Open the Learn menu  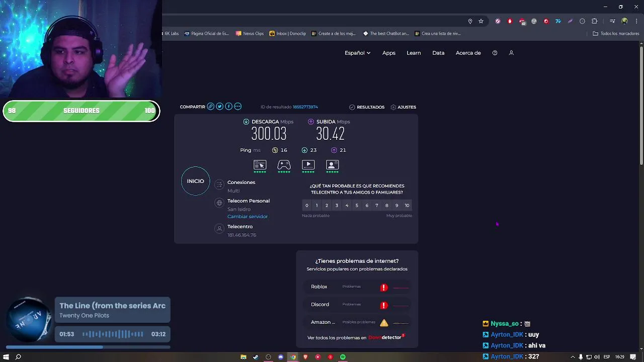(414, 53)
